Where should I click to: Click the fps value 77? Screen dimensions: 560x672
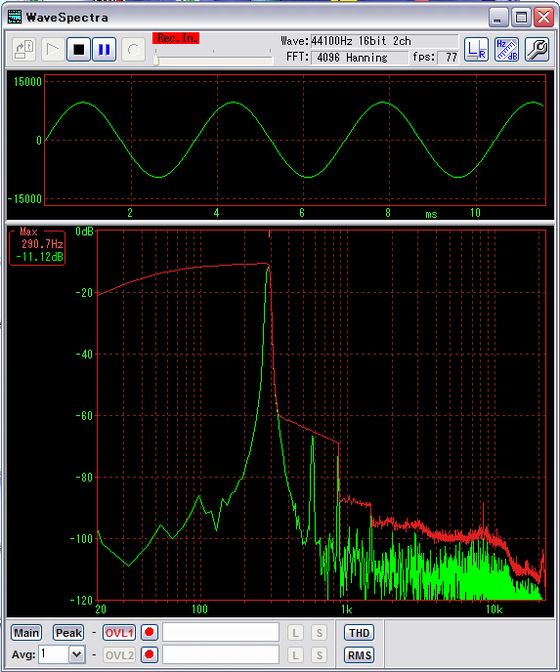click(x=448, y=57)
